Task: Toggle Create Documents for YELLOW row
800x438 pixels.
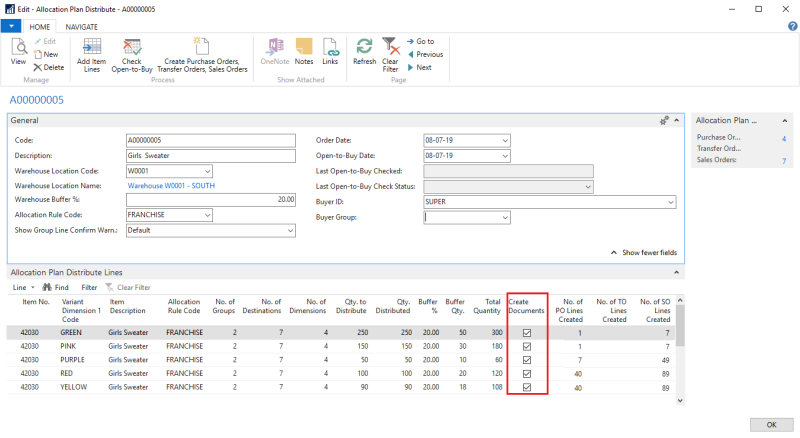Action: point(527,387)
